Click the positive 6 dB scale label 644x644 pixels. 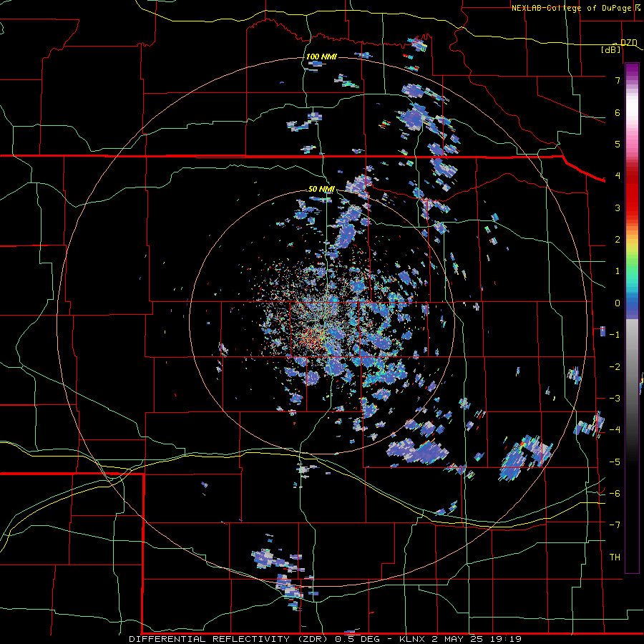618,112
